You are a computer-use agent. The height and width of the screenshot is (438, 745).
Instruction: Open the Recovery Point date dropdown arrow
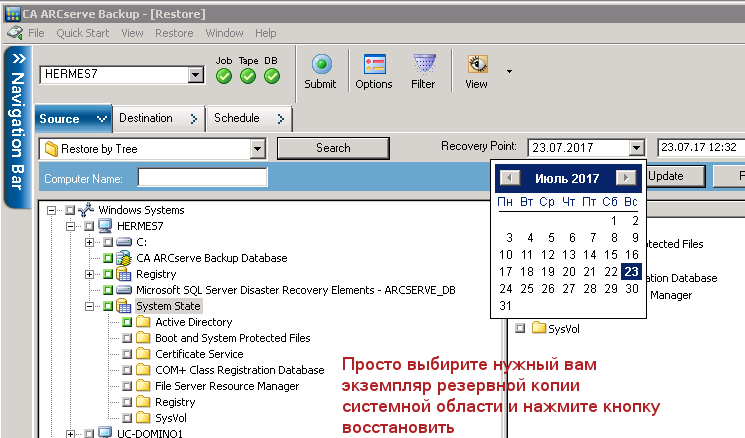click(x=636, y=148)
